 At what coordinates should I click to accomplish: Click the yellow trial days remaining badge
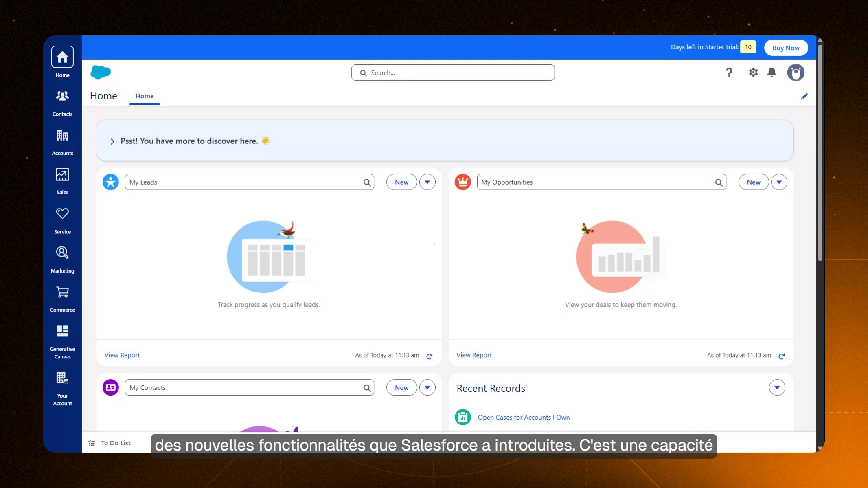pyautogui.click(x=748, y=47)
